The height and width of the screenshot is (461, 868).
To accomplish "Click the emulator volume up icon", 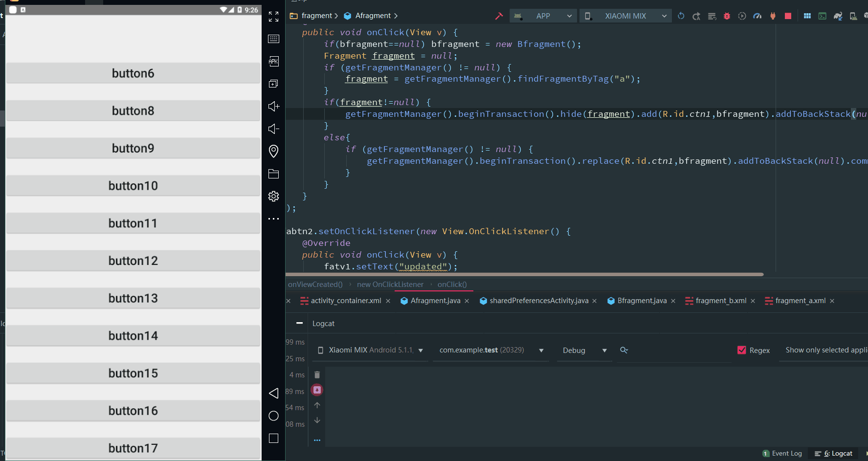I will tap(273, 106).
